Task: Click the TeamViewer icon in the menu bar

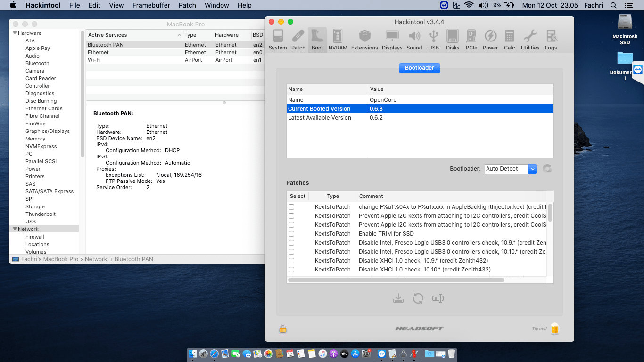Action: [x=444, y=5]
